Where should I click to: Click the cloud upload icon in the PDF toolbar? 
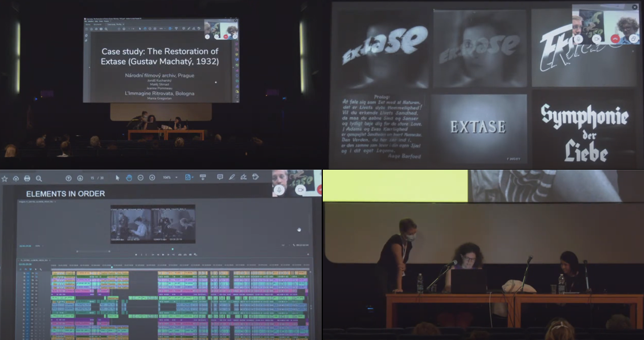[16, 179]
